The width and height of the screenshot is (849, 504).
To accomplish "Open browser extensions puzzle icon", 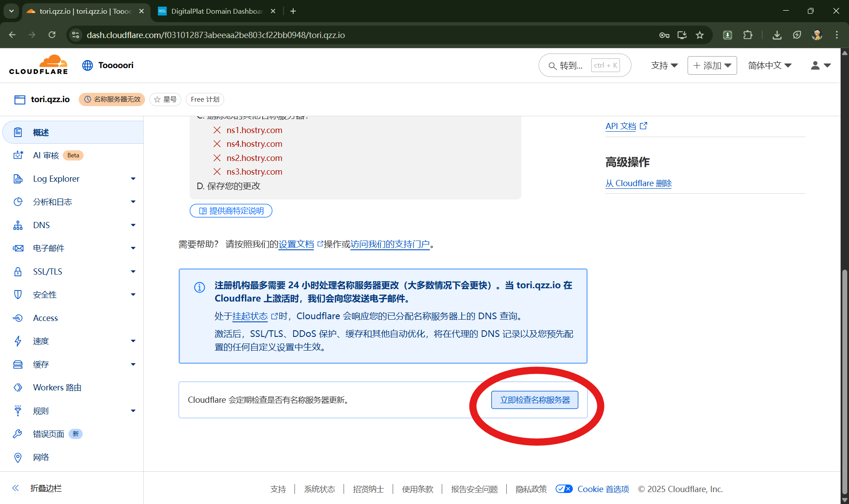I will point(748,35).
